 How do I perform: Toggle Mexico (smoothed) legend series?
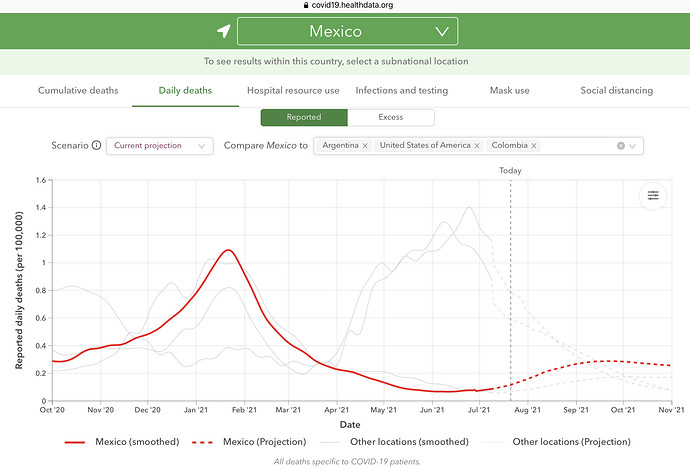tap(120, 440)
